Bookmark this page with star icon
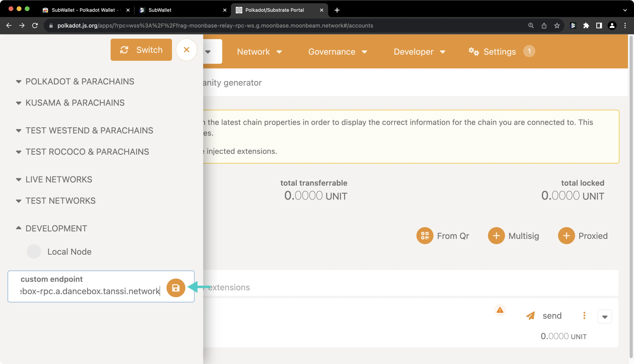Screen dimensions: 634x364 [557, 26]
